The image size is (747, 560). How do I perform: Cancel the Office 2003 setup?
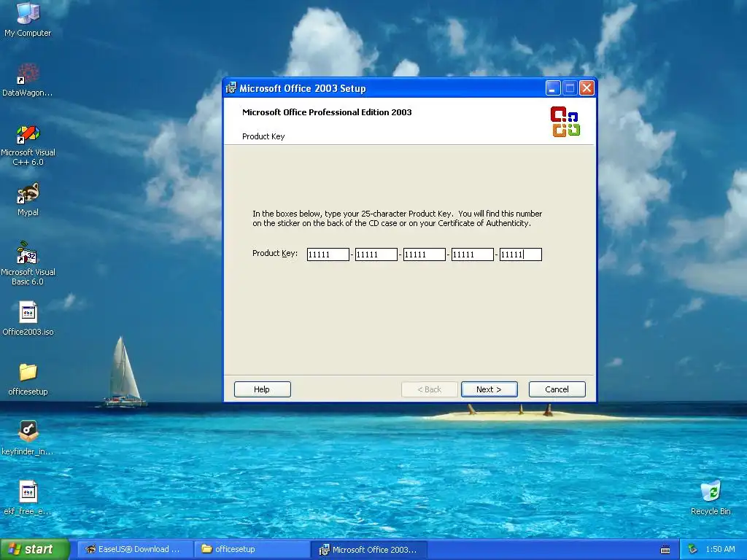pos(557,389)
